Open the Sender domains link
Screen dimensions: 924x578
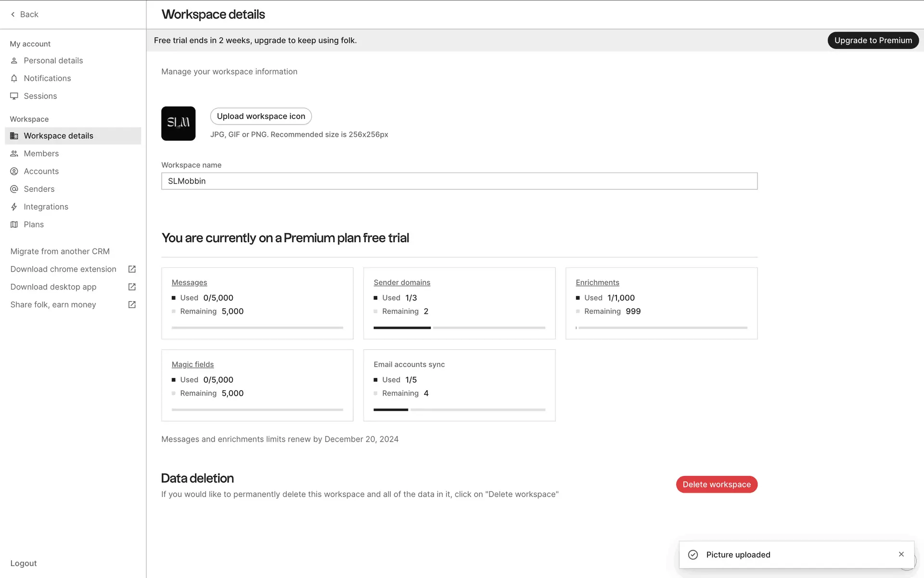click(402, 283)
